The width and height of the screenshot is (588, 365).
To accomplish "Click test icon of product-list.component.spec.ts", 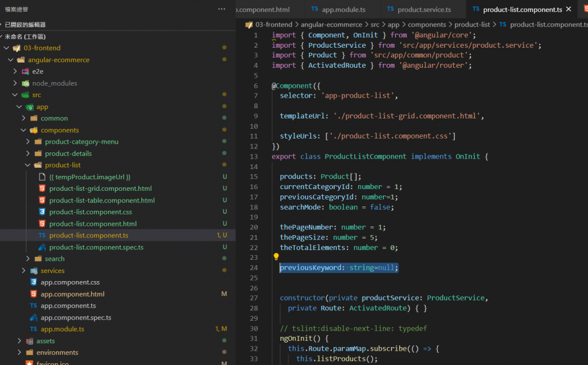I will 42,247.
